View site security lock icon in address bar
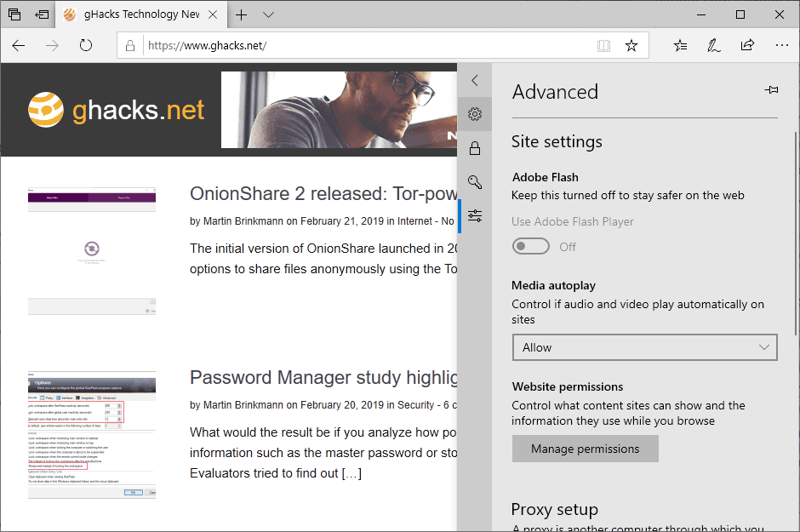 (x=130, y=45)
